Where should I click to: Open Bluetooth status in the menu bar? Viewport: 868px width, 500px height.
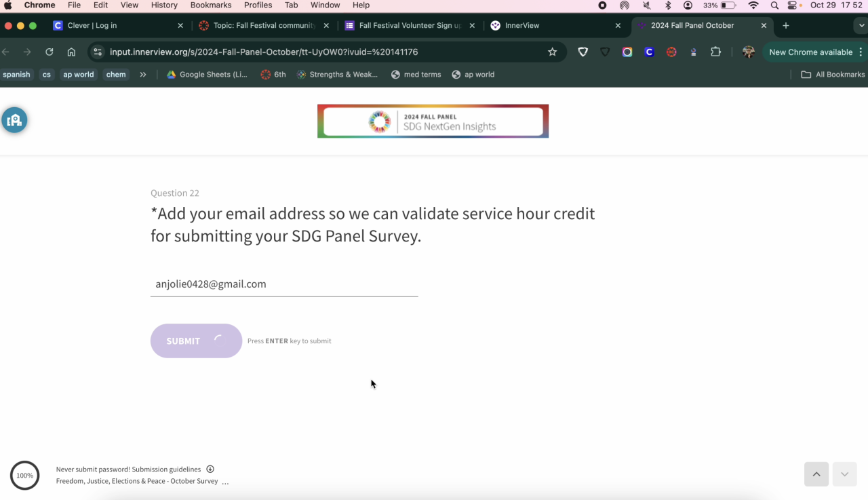point(668,5)
